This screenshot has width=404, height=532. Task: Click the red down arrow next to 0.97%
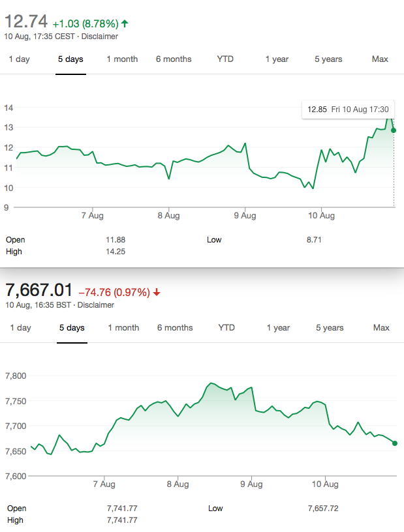point(156,292)
